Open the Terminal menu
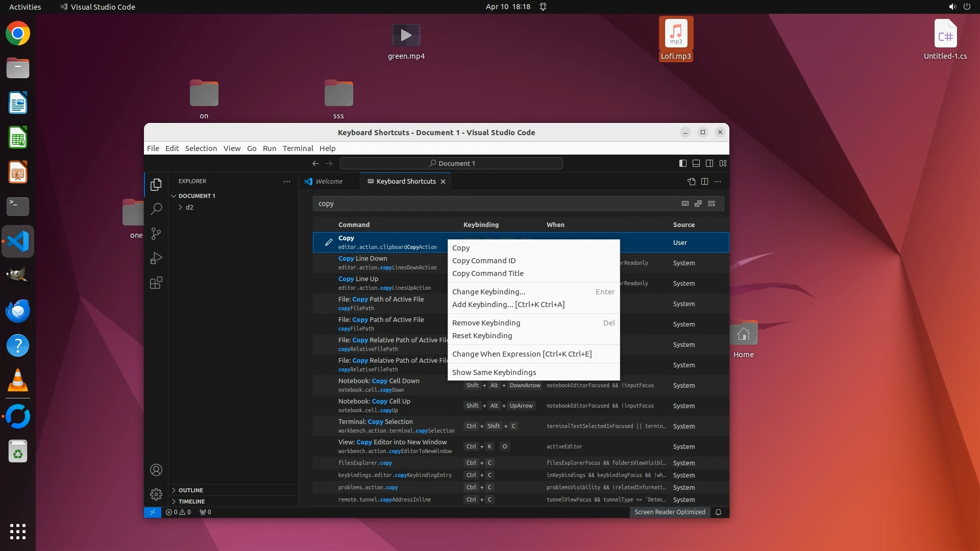The width and height of the screenshot is (980, 551). point(298,148)
